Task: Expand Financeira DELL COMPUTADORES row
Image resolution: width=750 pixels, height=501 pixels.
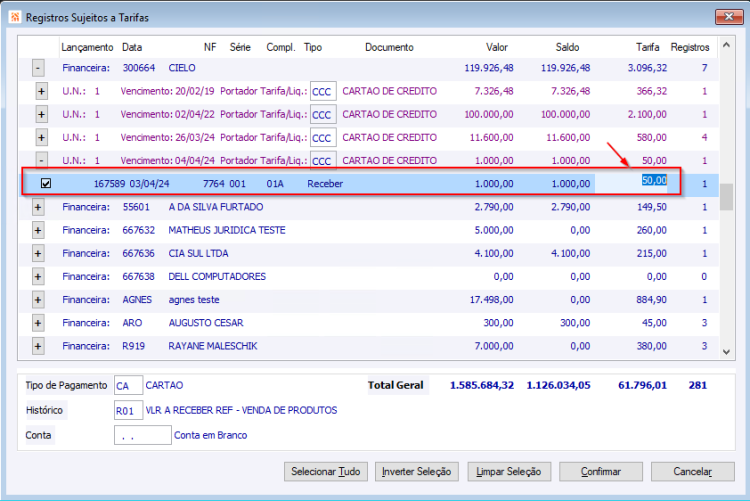Action: click(38, 277)
